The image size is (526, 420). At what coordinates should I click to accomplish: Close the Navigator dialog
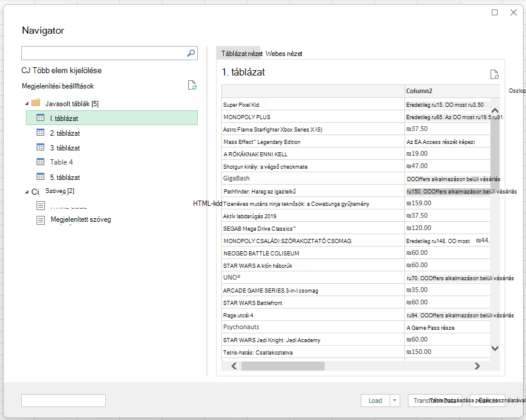click(513, 12)
